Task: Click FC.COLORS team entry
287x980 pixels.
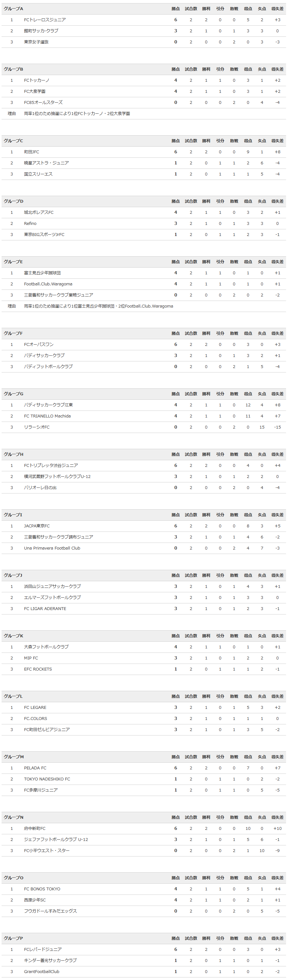Action: tap(35, 718)
